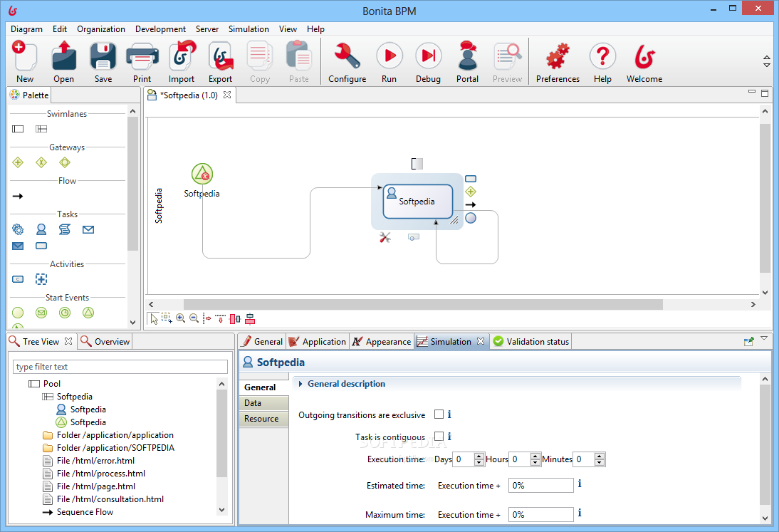The image size is (779, 532).
Task: Open the Diagram menu
Action: click(x=27, y=28)
